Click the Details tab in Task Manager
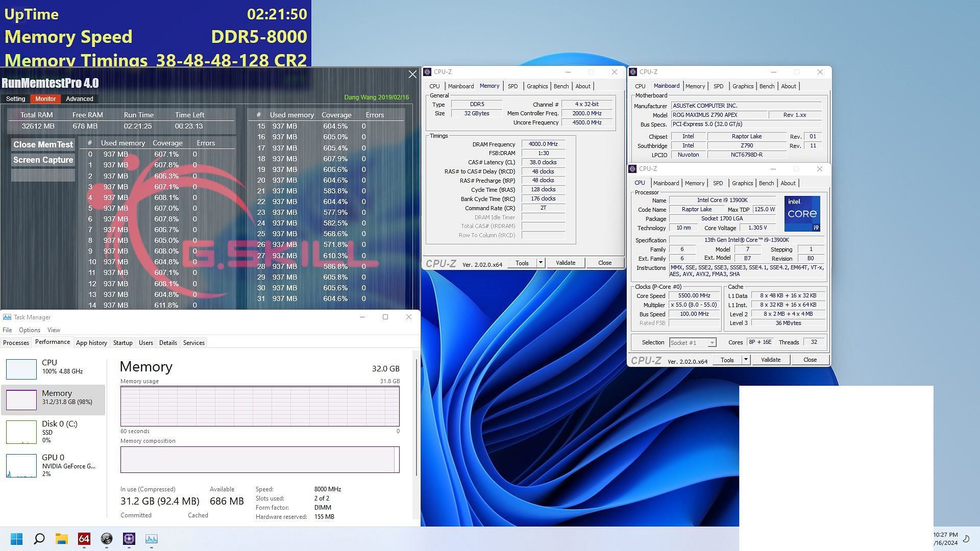The height and width of the screenshot is (551, 980). point(167,342)
